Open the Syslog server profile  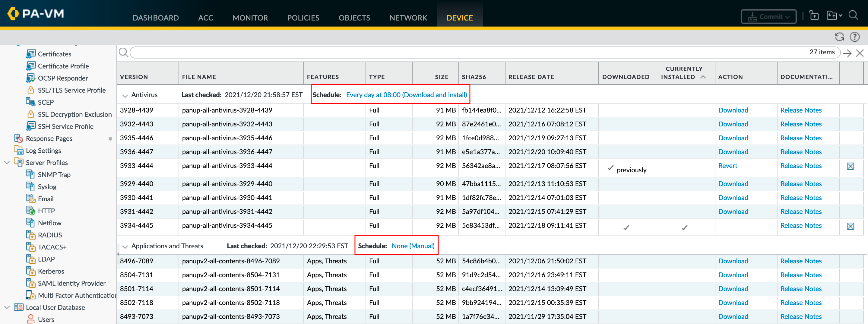tap(47, 187)
